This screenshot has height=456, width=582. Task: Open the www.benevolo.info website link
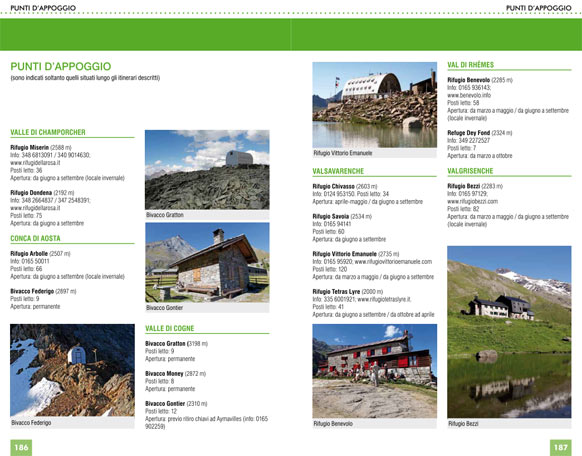[x=469, y=95]
